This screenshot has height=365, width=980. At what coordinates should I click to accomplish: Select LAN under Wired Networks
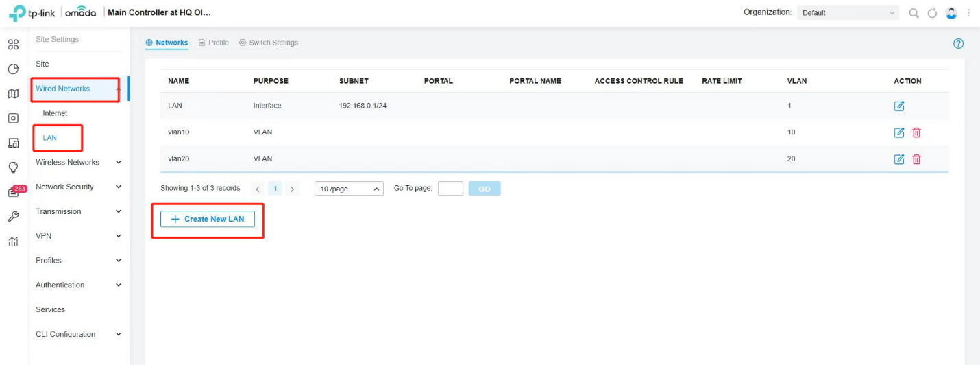click(x=49, y=138)
